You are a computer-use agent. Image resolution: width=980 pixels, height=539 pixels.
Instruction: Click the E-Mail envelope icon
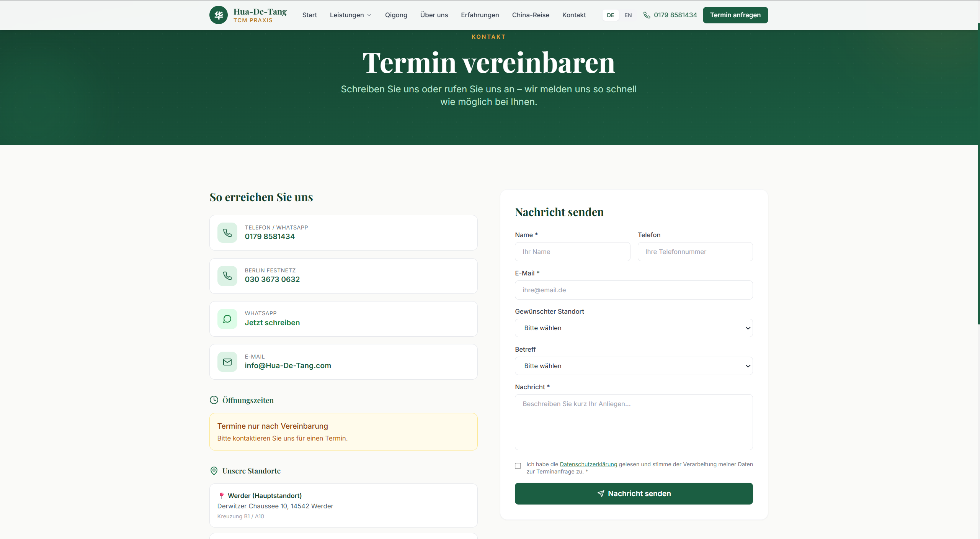coord(227,362)
